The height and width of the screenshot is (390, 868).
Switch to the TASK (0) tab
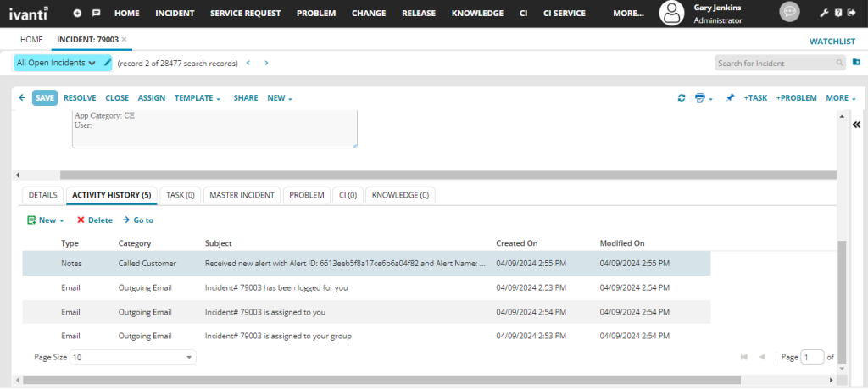tap(180, 195)
